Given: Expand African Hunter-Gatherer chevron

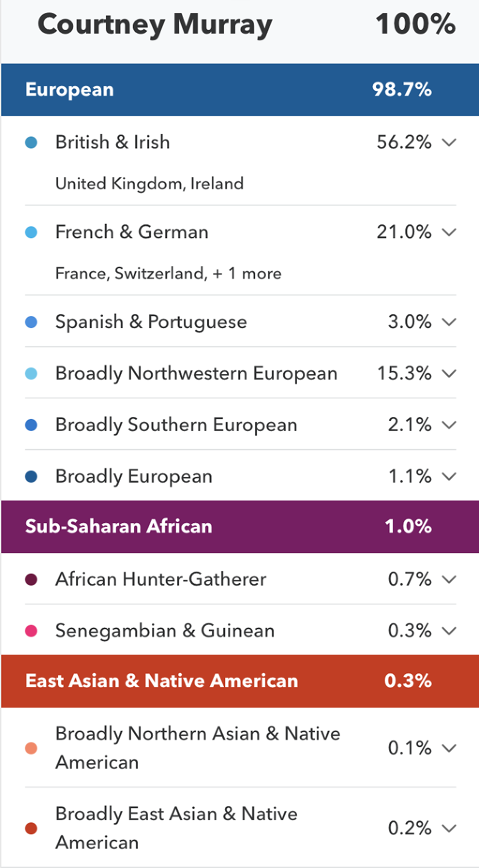Looking at the screenshot, I should [x=449, y=579].
